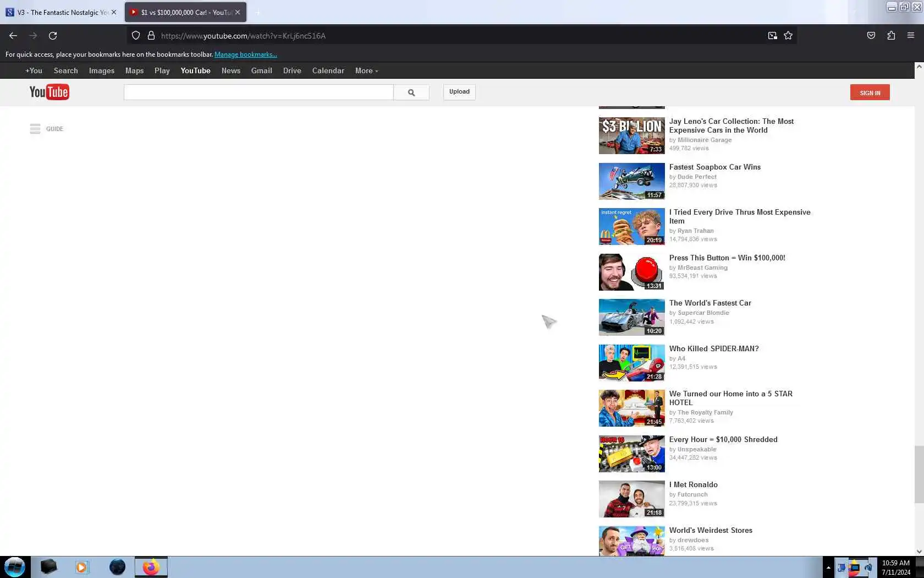Expand the More dropdown in the top bar

pyautogui.click(x=366, y=70)
